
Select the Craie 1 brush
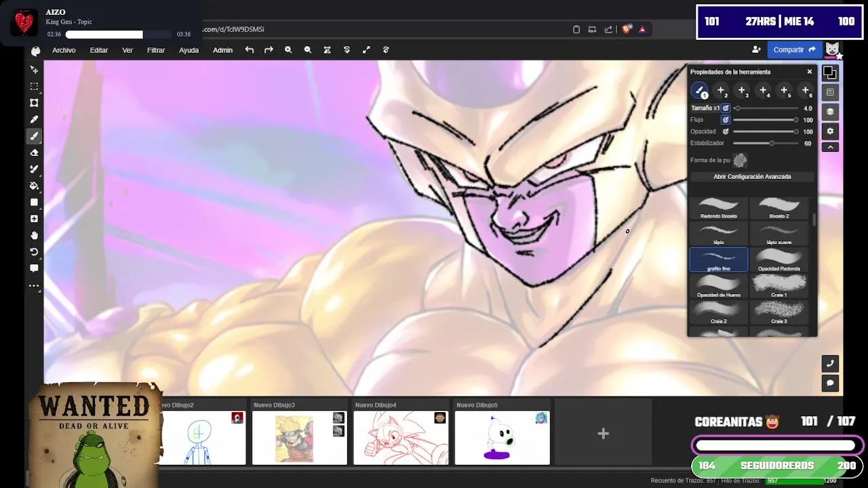[779, 286]
